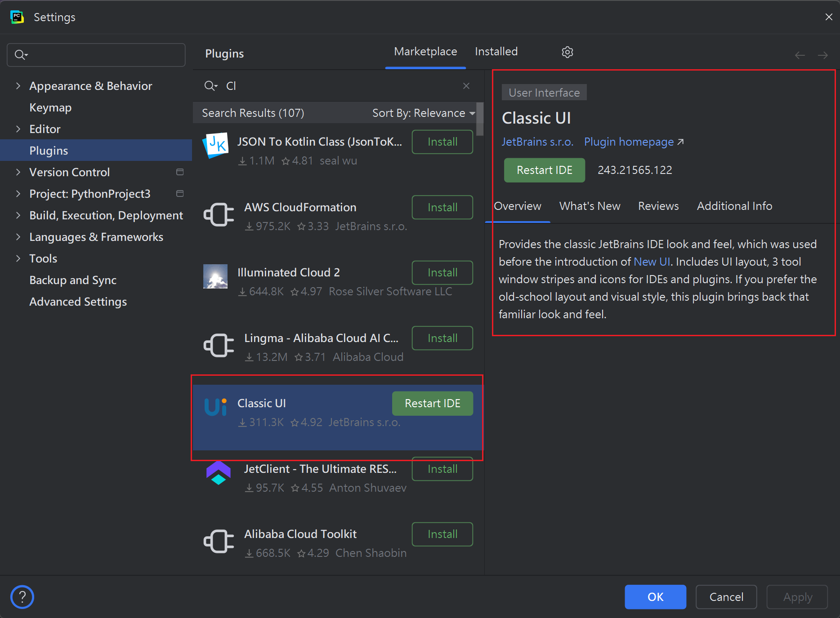Install the AWS CloudFormation plugin
The height and width of the screenshot is (618, 840).
[x=442, y=207]
